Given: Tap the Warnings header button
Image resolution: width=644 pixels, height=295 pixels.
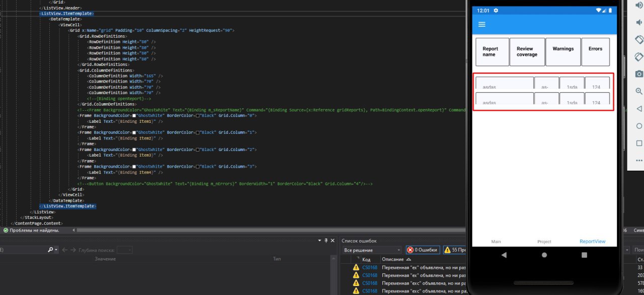Looking at the screenshot, I should (563, 52).
